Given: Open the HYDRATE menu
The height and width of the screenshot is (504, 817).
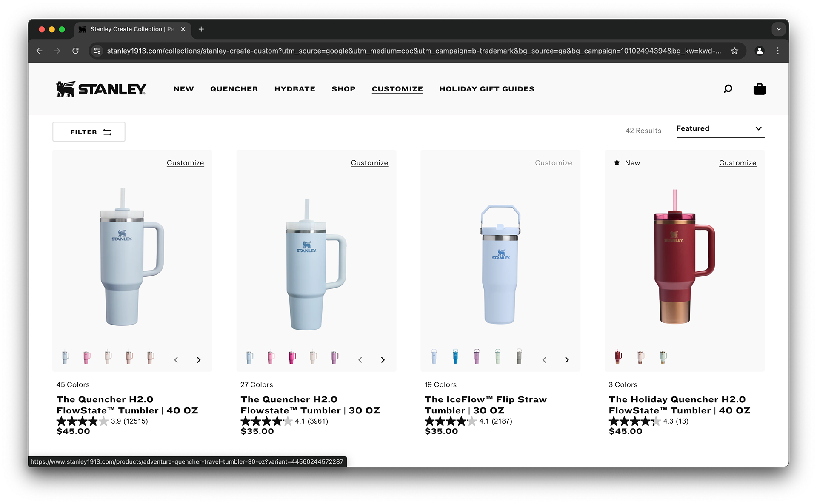Looking at the screenshot, I should coord(295,89).
